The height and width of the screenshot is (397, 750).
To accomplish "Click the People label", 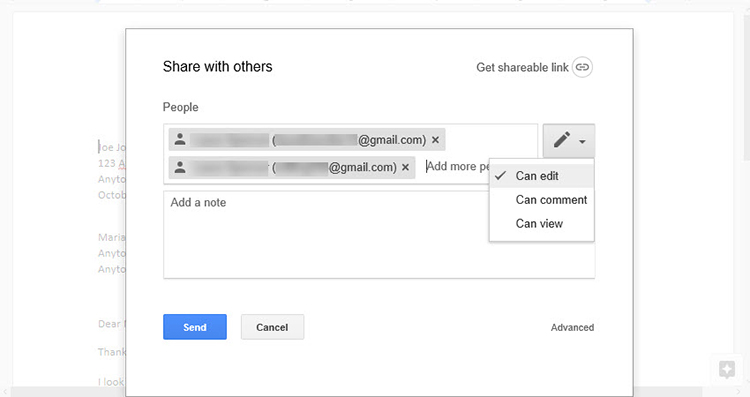I will tap(180, 107).
